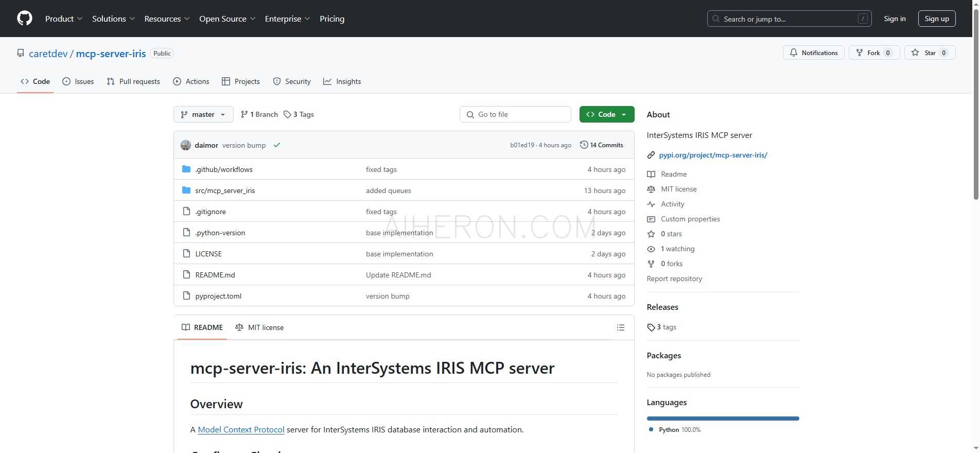This screenshot has width=980, height=453.
Task: Click Sign in
Action: (895, 19)
